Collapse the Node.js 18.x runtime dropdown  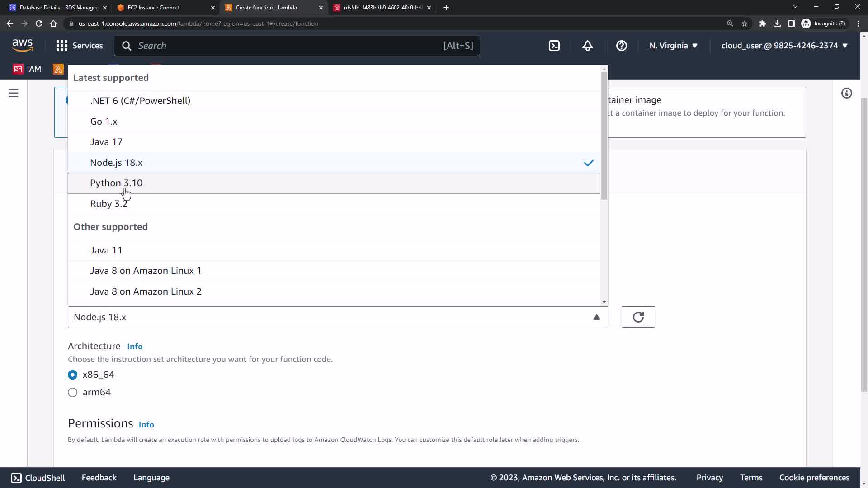pos(337,317)
